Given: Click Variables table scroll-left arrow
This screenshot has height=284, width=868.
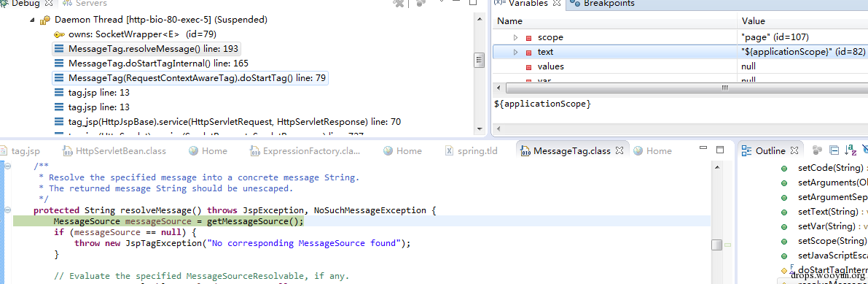Looking at the screenshot, I should coord(498,88).
